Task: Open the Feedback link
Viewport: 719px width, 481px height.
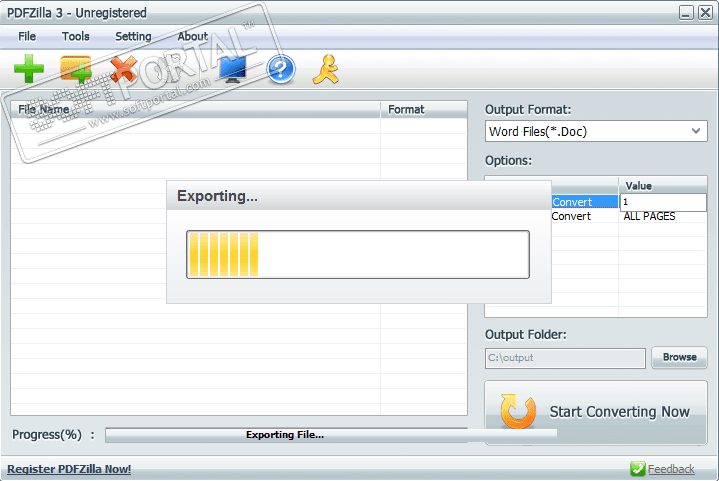Action: 671,469
